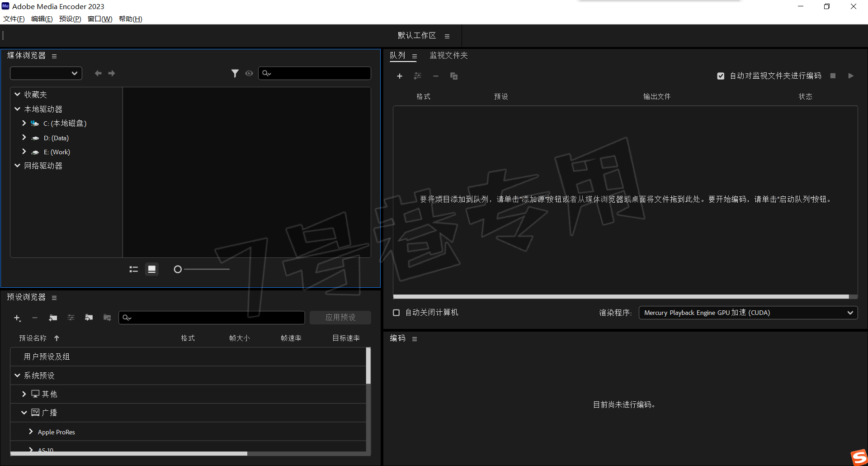Open the 渲染程序 renderer dropdown
The image size is (868, 466).
pyautogui.click(x=748, y=313)
